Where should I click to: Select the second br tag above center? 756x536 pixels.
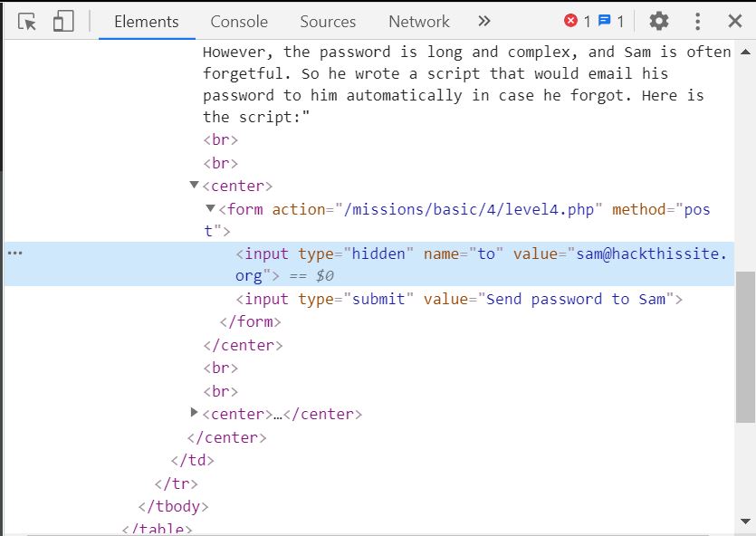221,163
